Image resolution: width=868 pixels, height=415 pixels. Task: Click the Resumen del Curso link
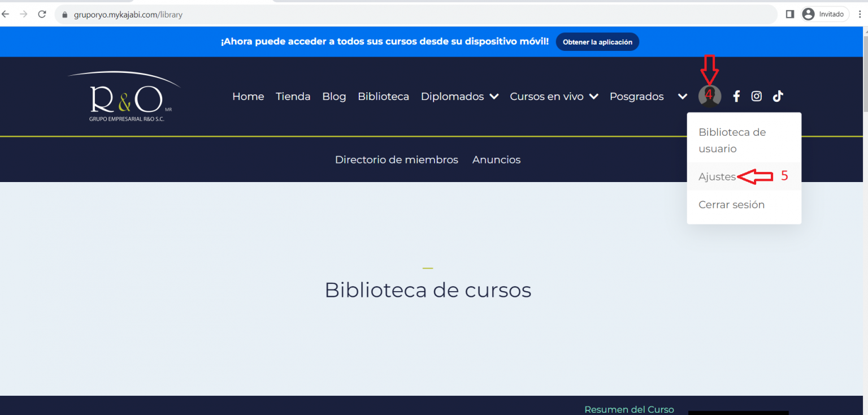click(x=629, y=409)
